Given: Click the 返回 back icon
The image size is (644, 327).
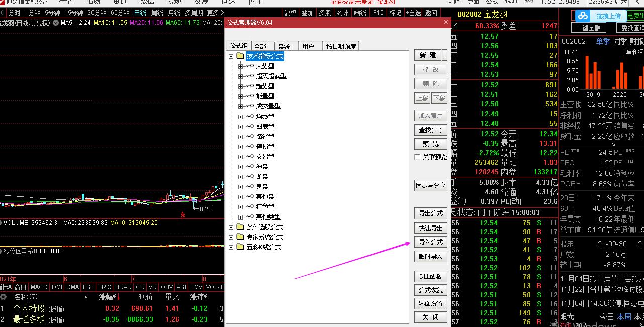Looking at the screenshot, I should click(x=431, y=13).
